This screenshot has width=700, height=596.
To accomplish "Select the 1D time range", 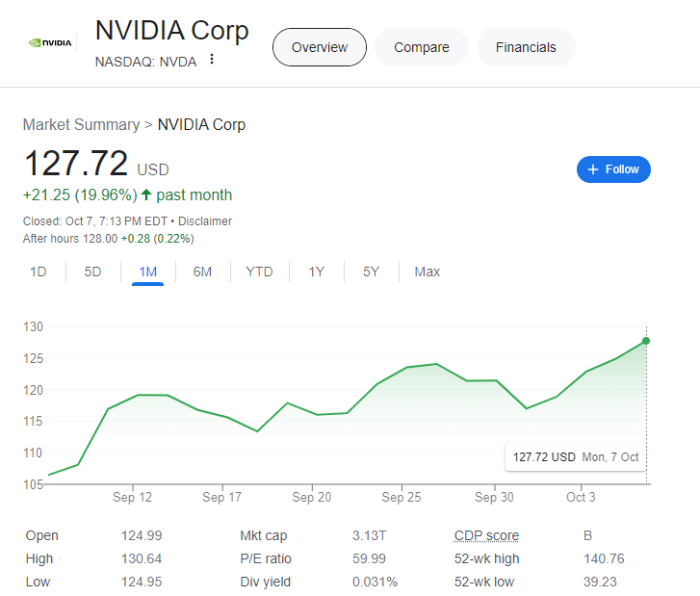I will click(x=39, y=272).
